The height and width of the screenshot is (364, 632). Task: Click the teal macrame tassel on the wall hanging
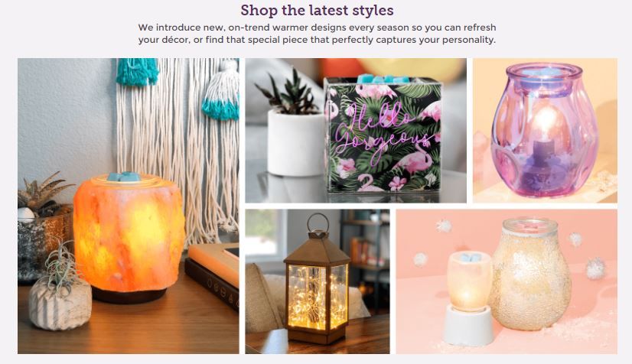[138, 72]
